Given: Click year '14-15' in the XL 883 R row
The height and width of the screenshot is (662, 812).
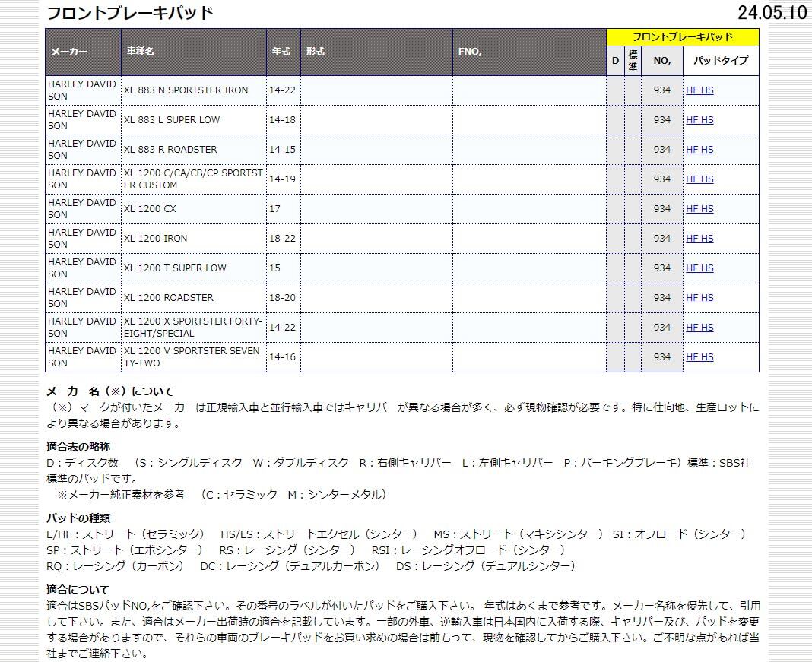Looking at the screenshot, I should pos(282,149).
